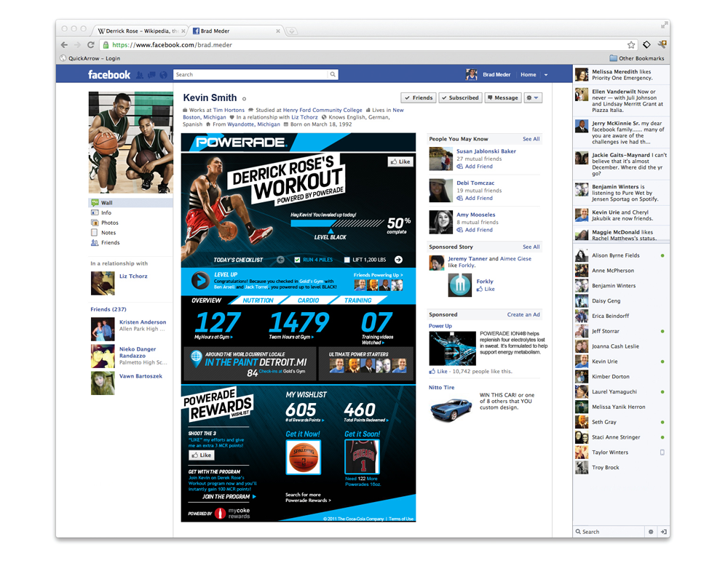Click Kevin Smith's profile picture

(131, 143)
